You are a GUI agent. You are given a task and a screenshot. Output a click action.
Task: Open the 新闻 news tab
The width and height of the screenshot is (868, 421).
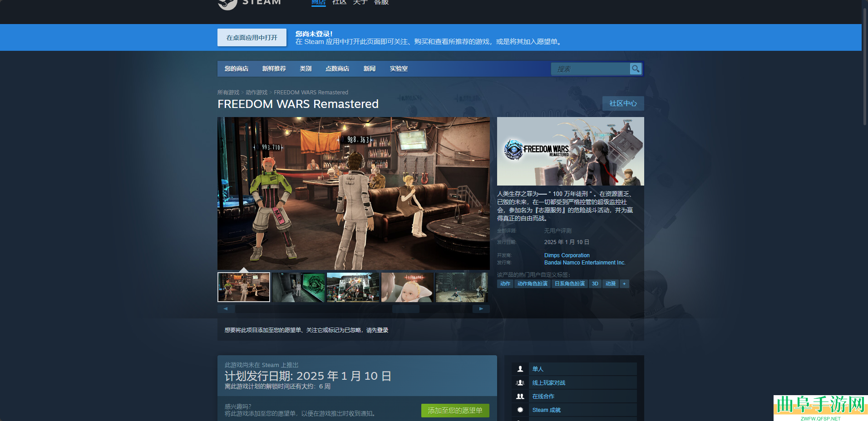370,69
